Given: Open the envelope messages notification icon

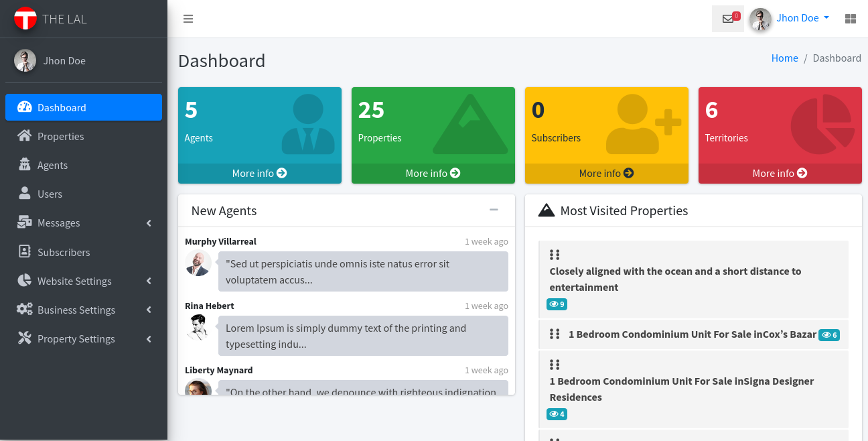Looking at the screenshot, I should click(728, 19).
